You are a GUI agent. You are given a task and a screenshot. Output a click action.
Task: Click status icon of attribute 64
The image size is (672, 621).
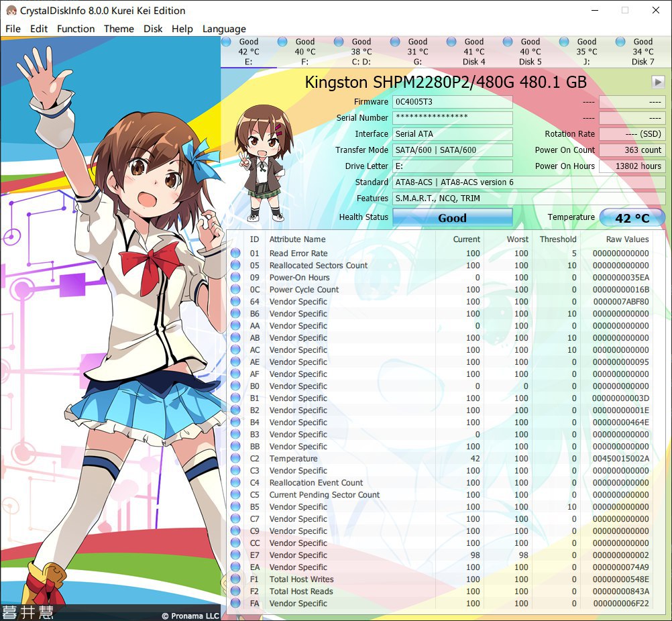click(235, 301)
